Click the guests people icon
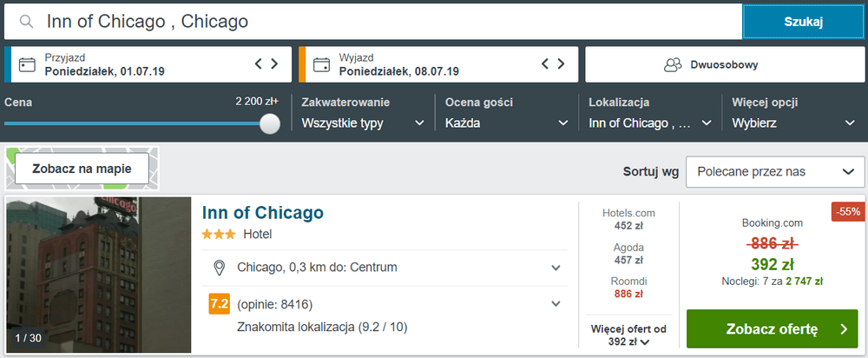The image size is (868, 358). coord(673,65)
